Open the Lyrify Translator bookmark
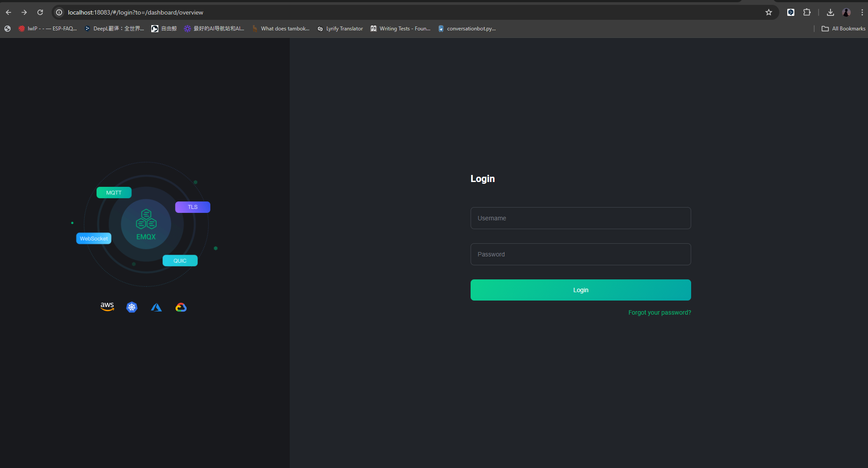The width and height of the screenshot is (868, 468). coord(340,29)
